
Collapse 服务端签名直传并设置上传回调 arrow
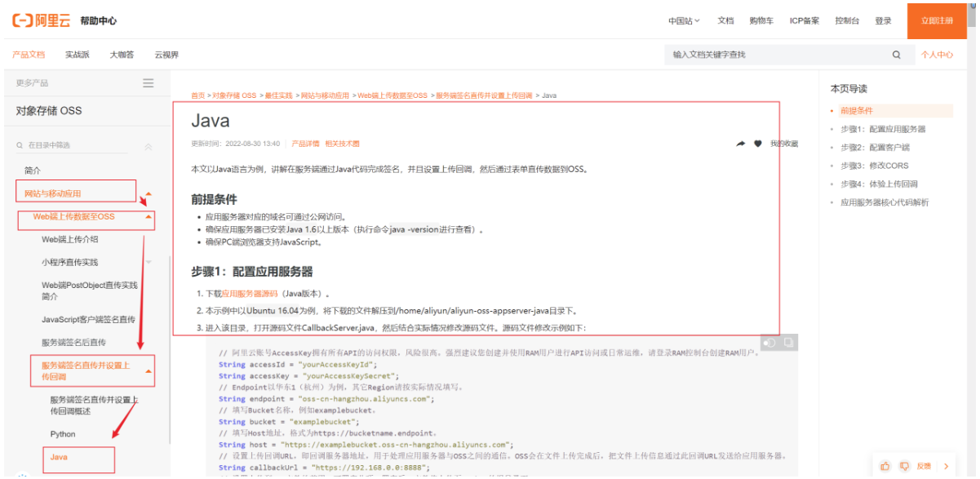coord(149,371)
